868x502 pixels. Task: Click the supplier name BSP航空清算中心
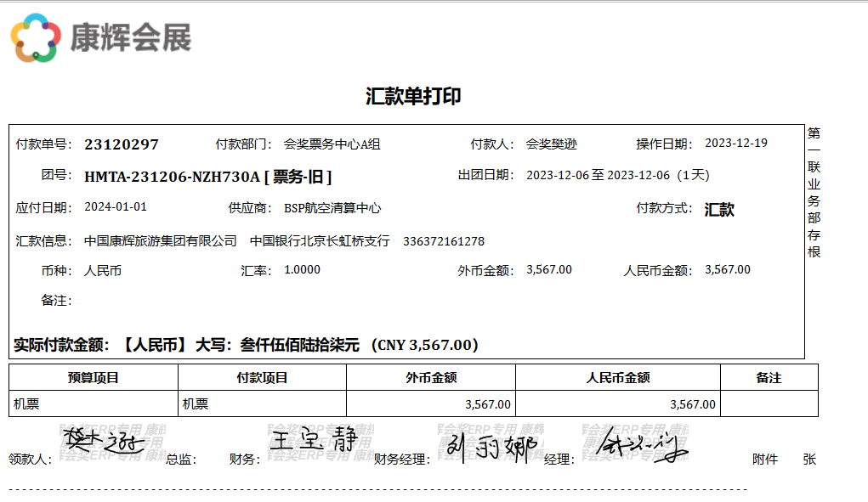332,208
